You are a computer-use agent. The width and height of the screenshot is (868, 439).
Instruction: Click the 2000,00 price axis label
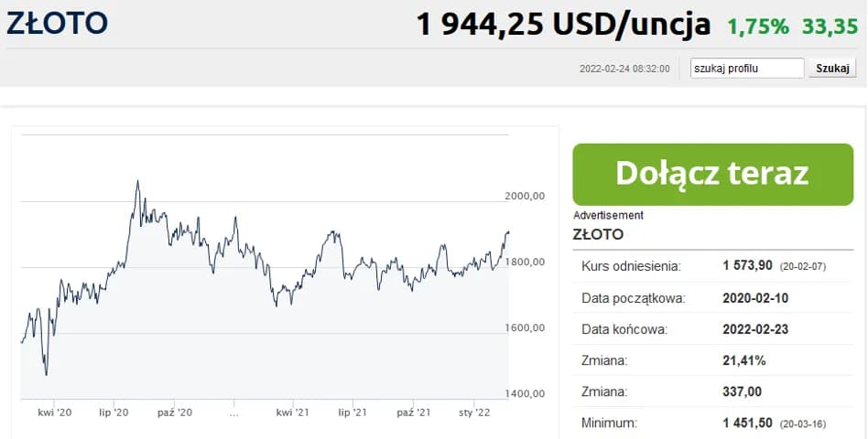(526, 196)
